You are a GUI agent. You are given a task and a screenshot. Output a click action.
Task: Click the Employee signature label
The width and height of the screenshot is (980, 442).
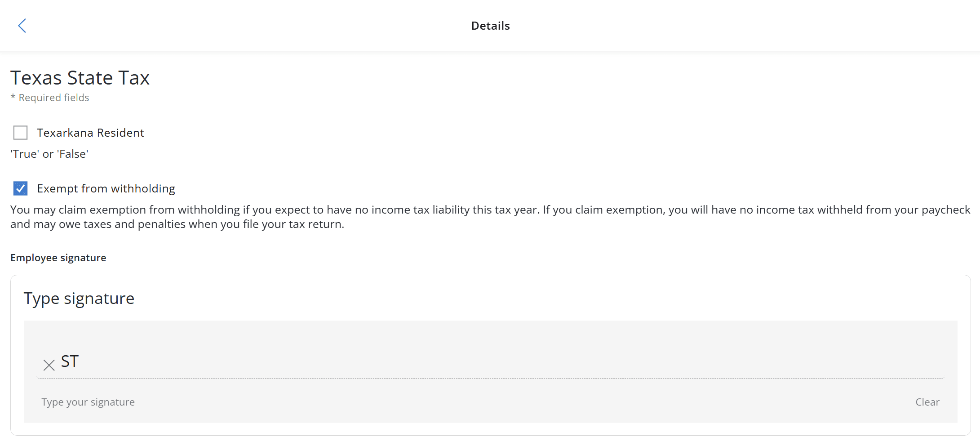(x=58, y=258)
